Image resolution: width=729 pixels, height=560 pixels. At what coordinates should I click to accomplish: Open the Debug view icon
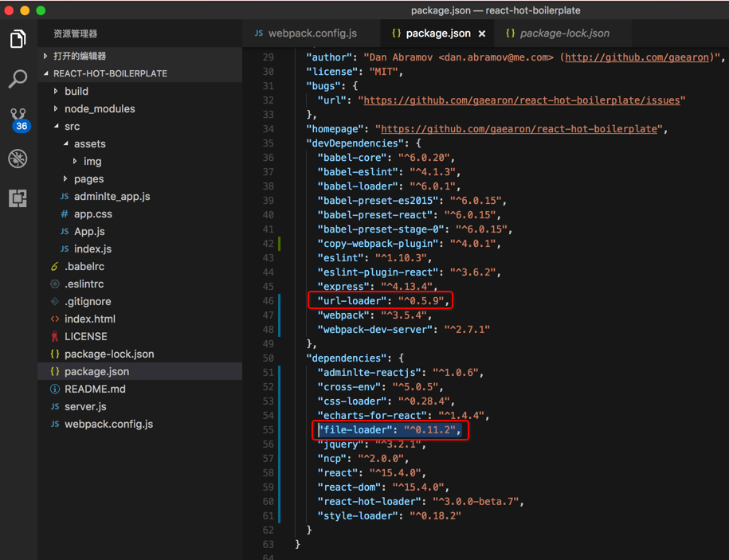18,159
